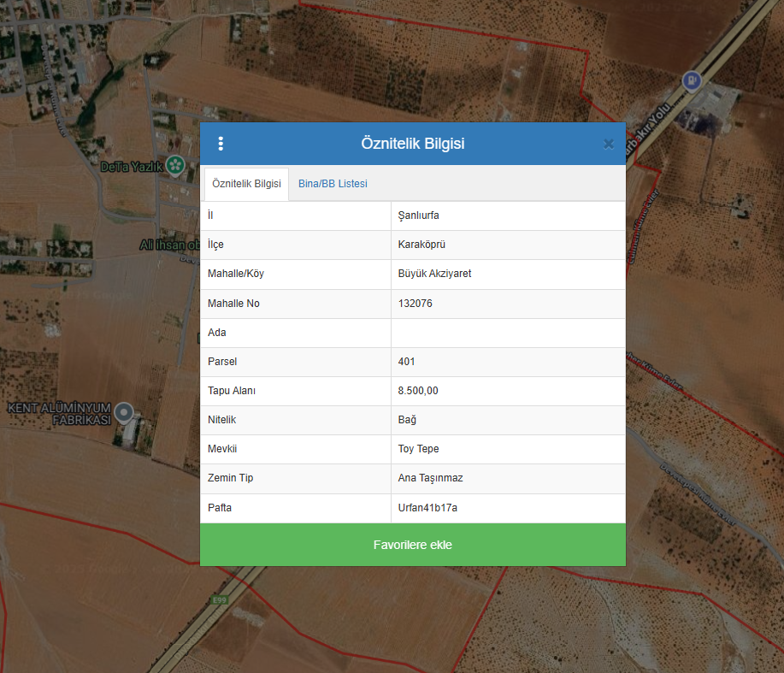Open the three-dot menu in dialog header
This screenshot has height=673, width=784.
(x=221, y=144)
